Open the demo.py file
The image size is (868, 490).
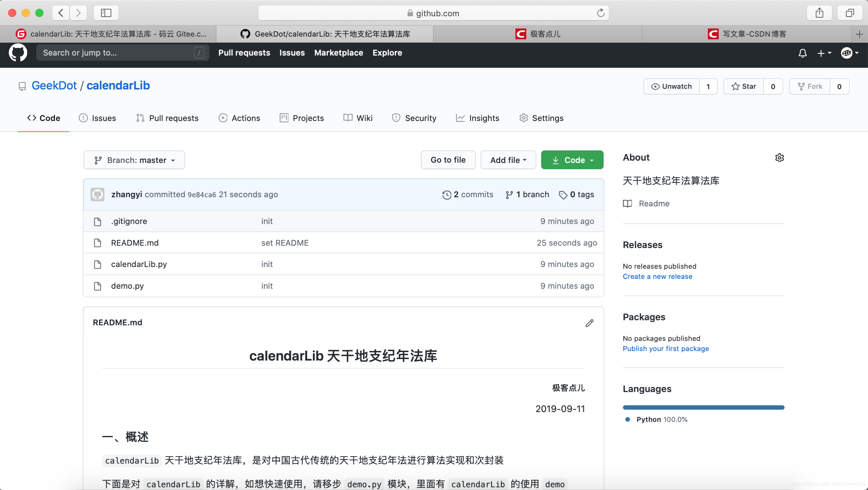point(127,286)
